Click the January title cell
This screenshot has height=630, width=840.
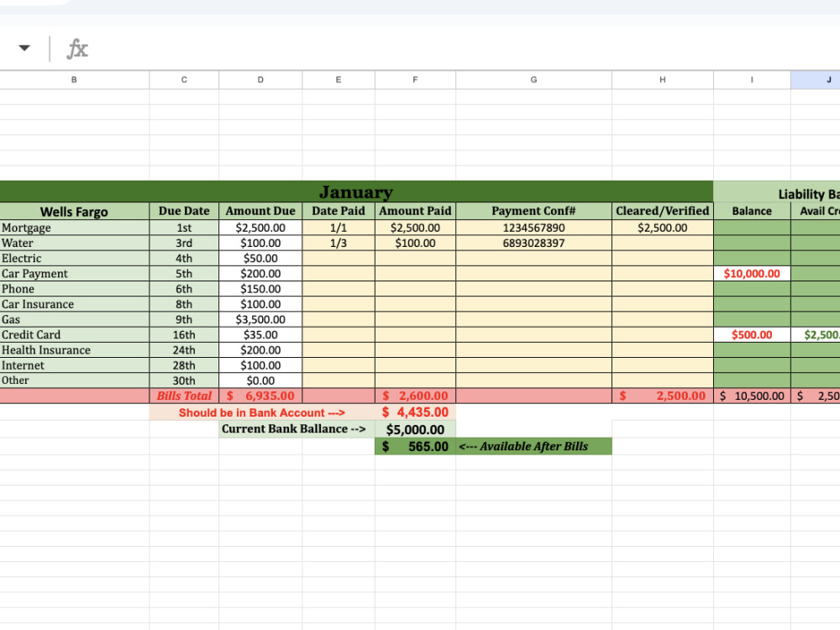coord(356,192)
